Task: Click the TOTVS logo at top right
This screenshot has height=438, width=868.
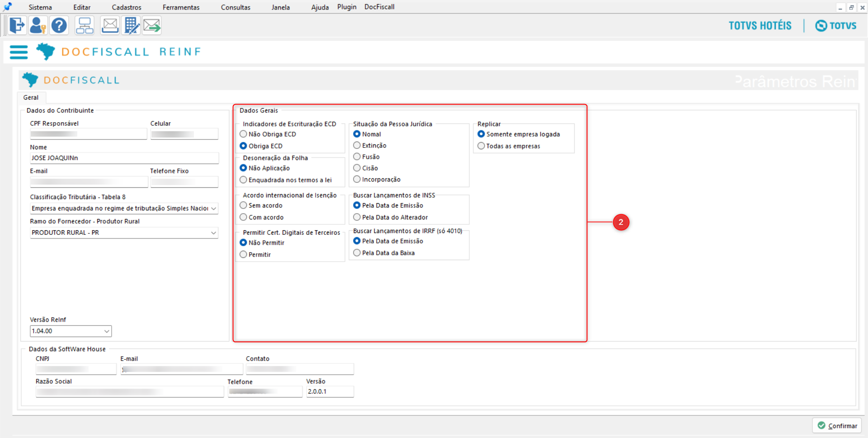Action: click(x=835, y=26)
